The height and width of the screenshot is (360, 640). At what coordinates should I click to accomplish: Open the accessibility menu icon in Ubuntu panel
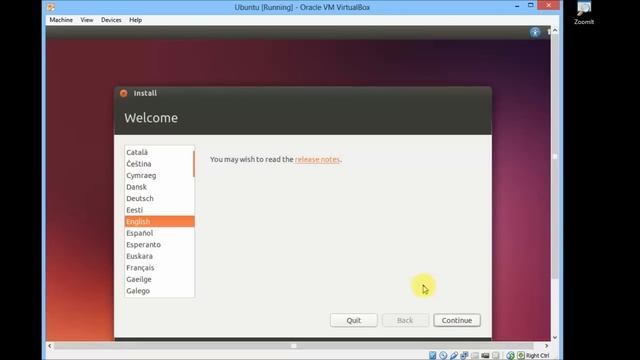pyautogui.click(x=535, y=32)
